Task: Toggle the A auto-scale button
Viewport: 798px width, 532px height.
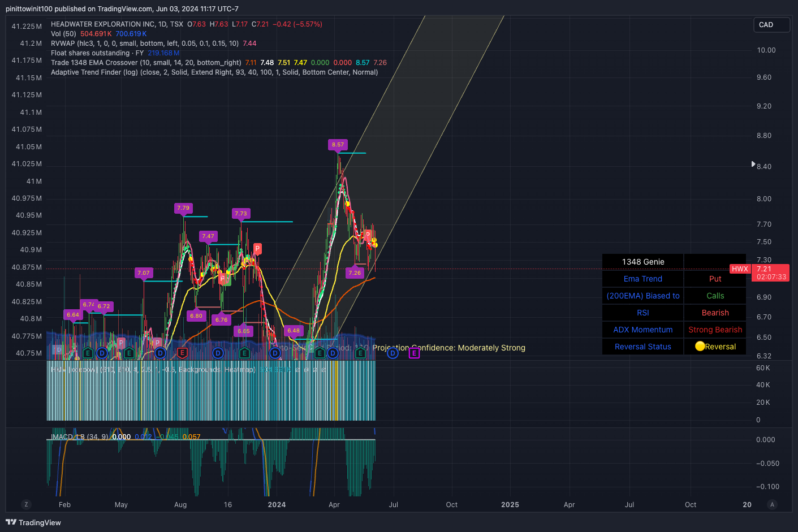Action: tap(773, 504)
